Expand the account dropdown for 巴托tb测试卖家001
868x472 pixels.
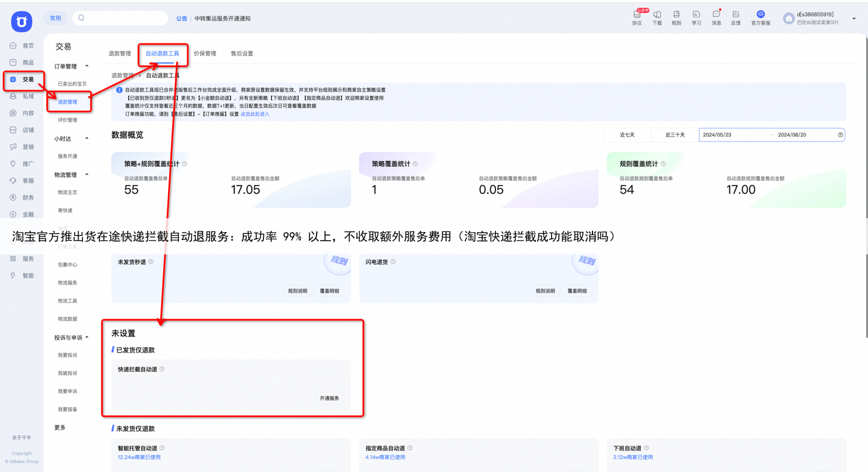tap(854, 18)
